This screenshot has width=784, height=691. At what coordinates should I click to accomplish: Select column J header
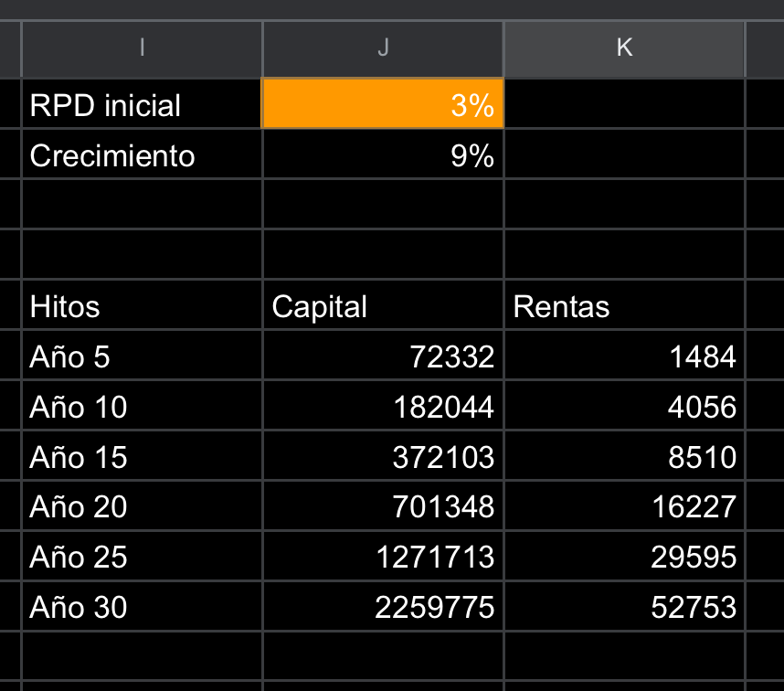pyautogui.click(x=383, y=48)
